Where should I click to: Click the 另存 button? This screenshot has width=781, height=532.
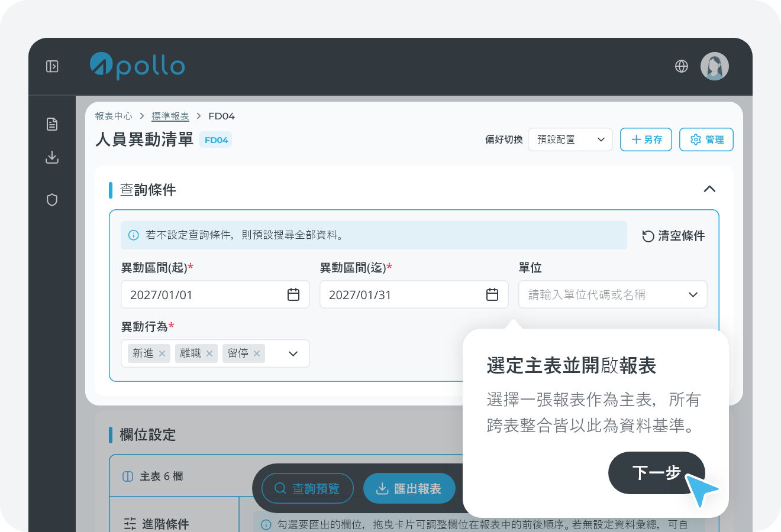[x=646, y=140]
